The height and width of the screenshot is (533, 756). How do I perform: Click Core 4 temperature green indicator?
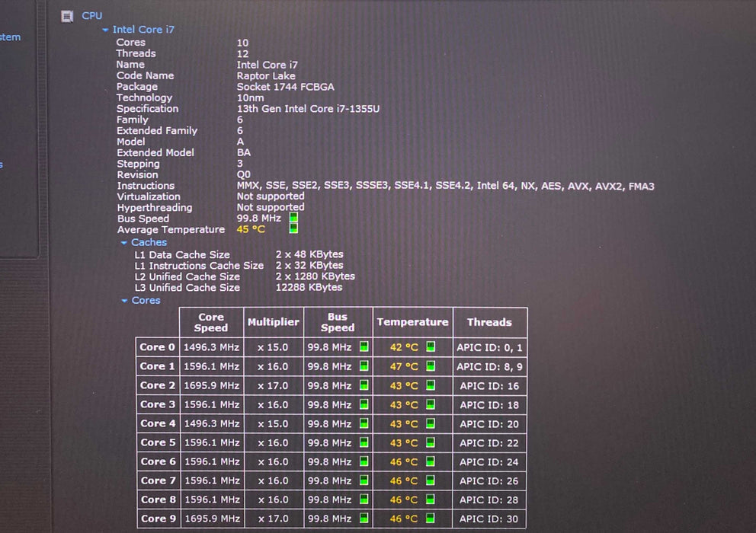pyautogui.click(x=431, y=423)
